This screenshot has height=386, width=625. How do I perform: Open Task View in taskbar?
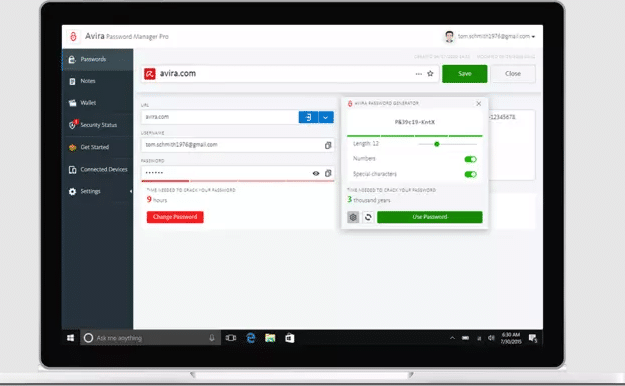(231, 338)
